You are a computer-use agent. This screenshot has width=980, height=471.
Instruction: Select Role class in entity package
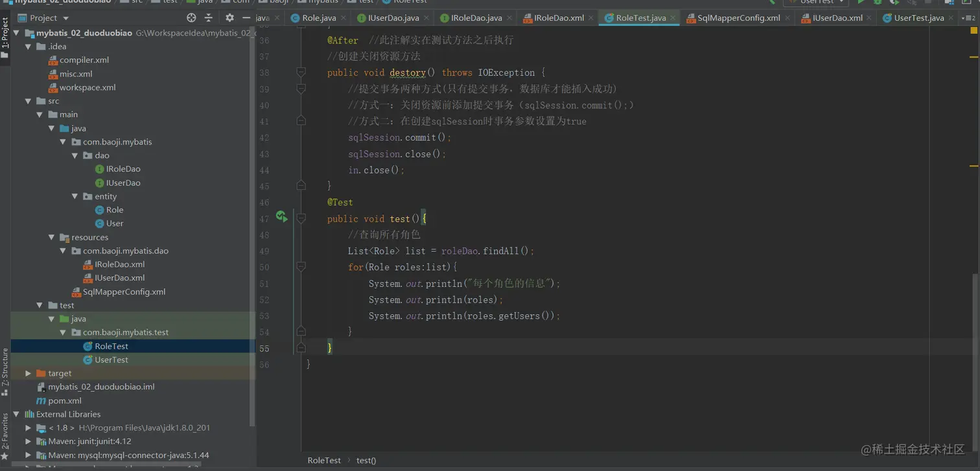click(x=110, y=210)
